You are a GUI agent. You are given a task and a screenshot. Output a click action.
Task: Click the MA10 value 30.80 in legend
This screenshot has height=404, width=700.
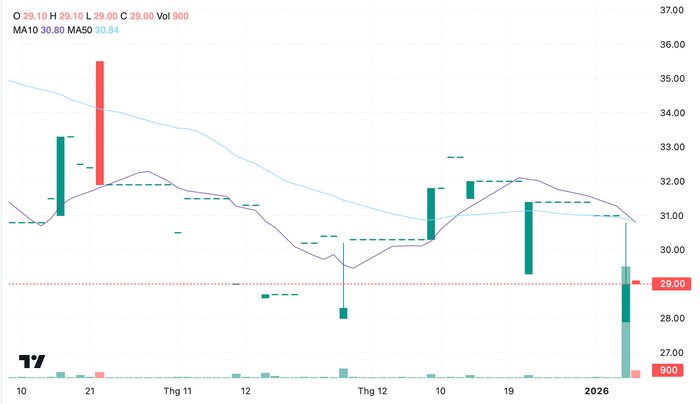(x=53, y=30)
